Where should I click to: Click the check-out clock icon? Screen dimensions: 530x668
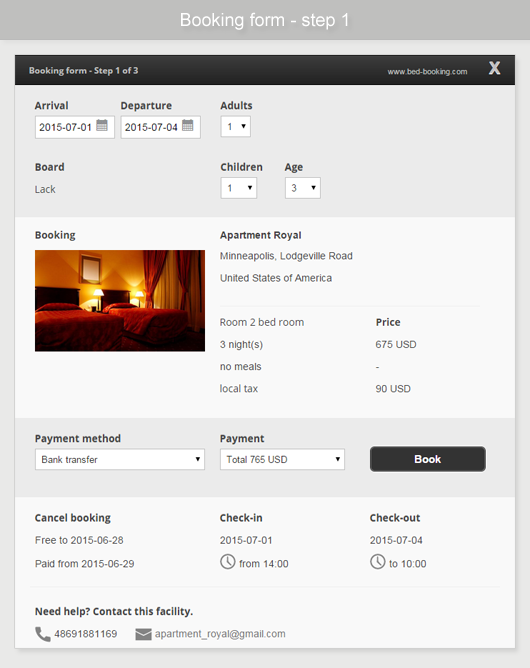(x=377, y=561)
